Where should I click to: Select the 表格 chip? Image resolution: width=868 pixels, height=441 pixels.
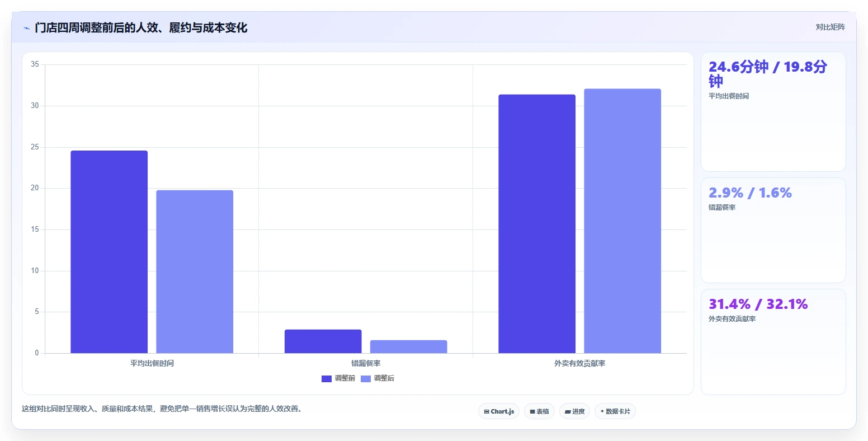coord(539,411)
